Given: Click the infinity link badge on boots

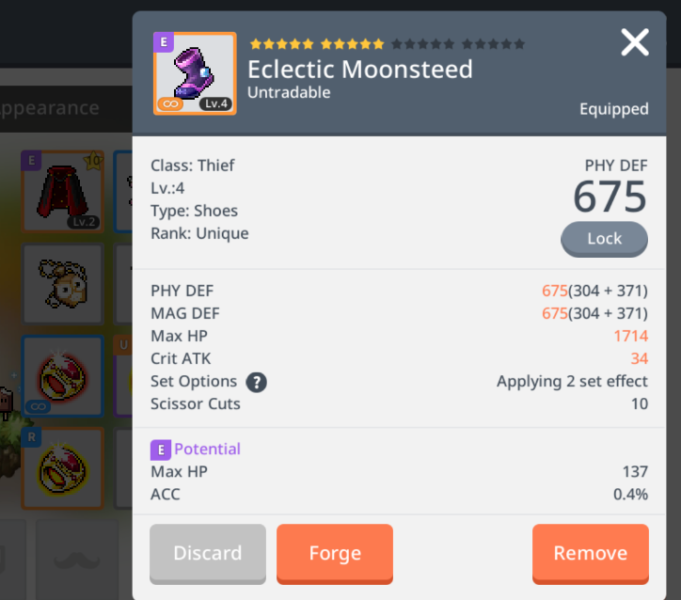Looking at the screenshot, I should pos(170,104).
